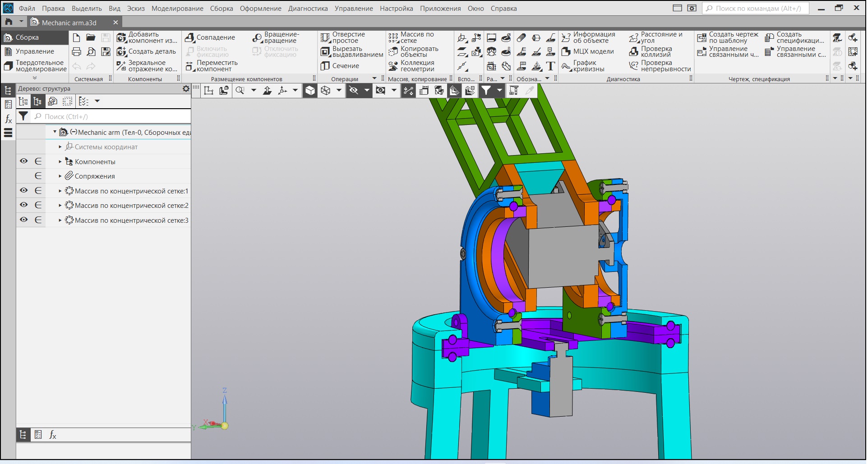This screenshot has width=868, height=464.
Task: Click Создать деталь icon
Action: click(121, 52)
